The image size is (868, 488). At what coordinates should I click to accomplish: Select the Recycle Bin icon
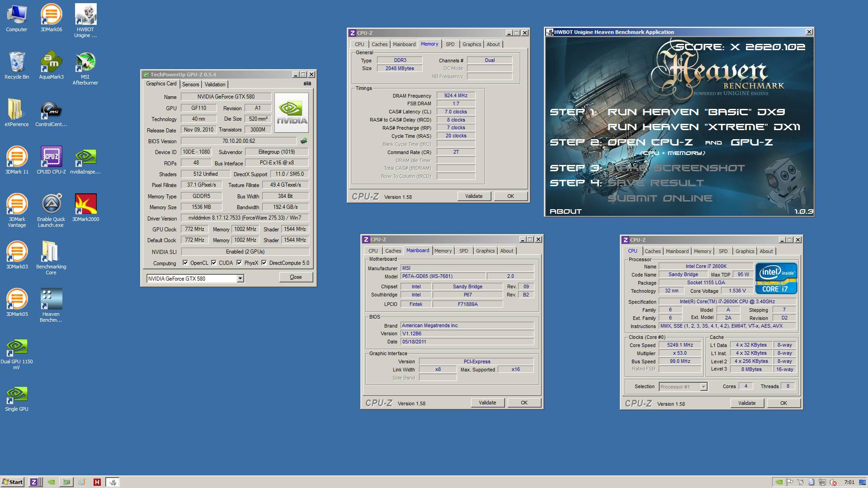[x=17, y=66]
